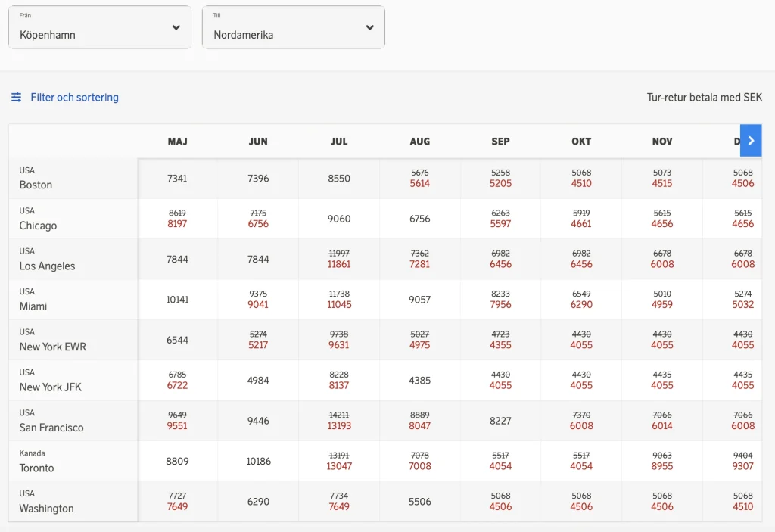Choose San Francisco July price 13193

coord(339,426)
